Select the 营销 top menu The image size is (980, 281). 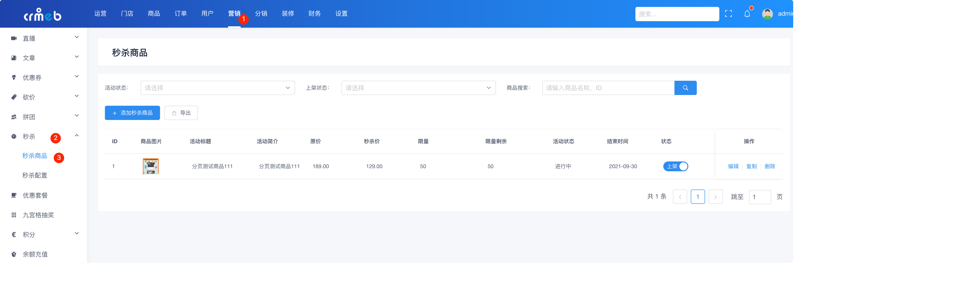(234, 14)
